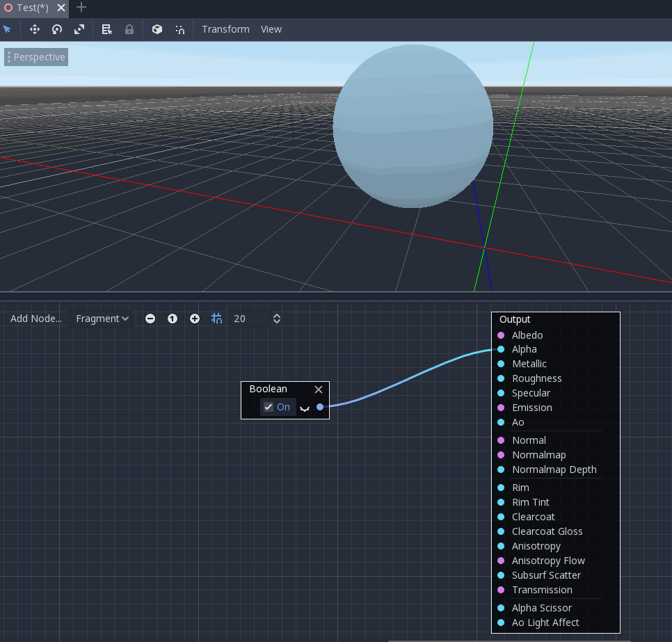Image resolution: width=672 pixels, height=642 pixels.
Task: Toggle snapping in the shader graph toolbar
Action: coord(216,318)
